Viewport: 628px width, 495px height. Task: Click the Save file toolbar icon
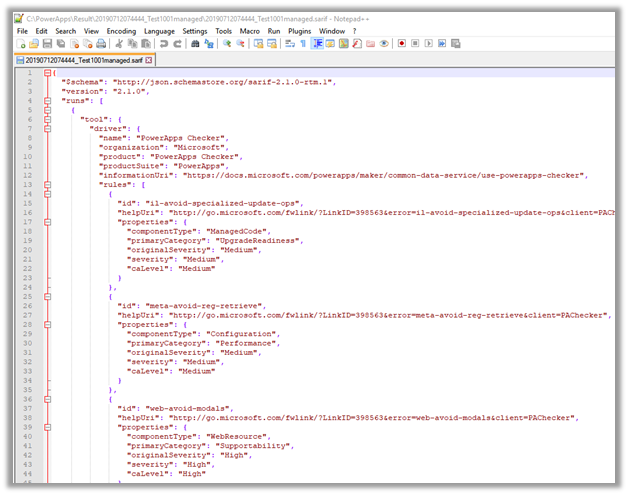(x=48, y=44)
